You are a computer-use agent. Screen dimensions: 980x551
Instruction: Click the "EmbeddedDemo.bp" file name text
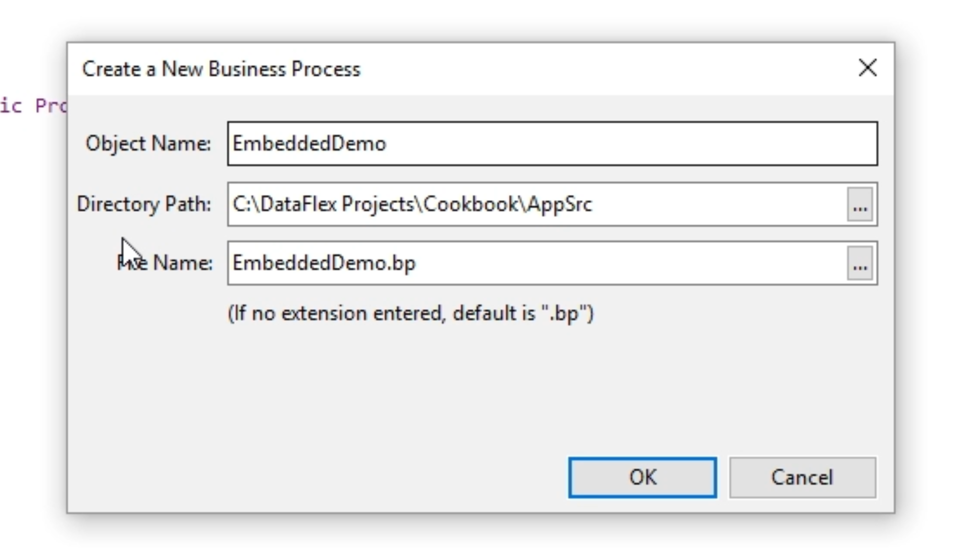pyautogui.click(x=324, y=263)
